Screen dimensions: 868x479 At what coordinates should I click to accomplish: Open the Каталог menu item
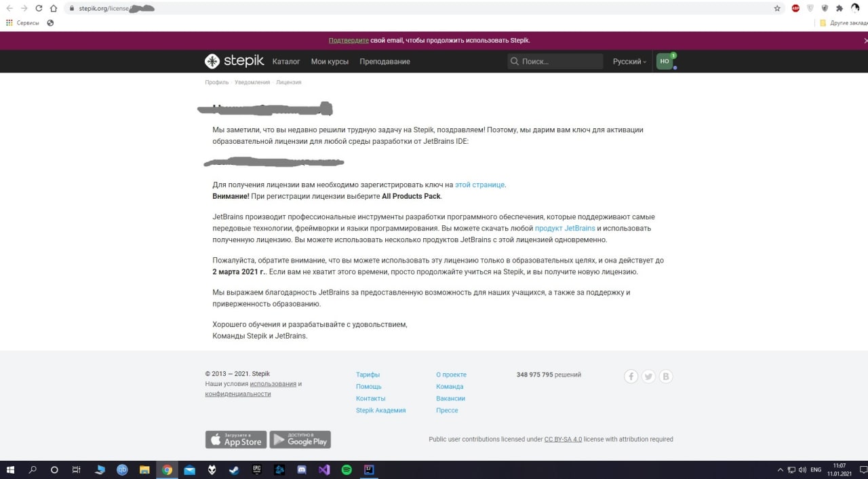286,62
